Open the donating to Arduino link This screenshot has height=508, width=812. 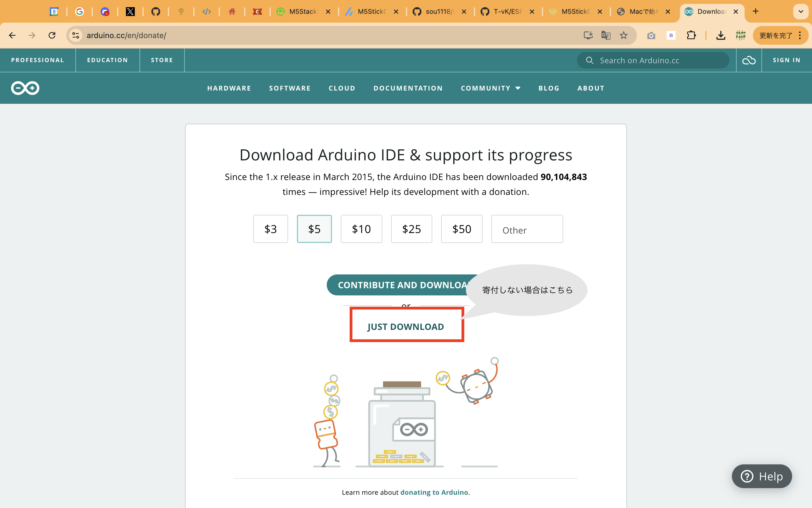[434, 492]
